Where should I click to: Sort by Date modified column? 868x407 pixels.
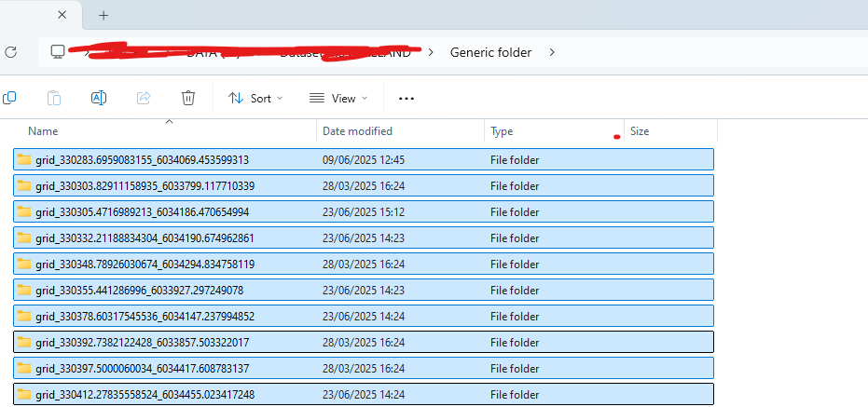(358, 131)
